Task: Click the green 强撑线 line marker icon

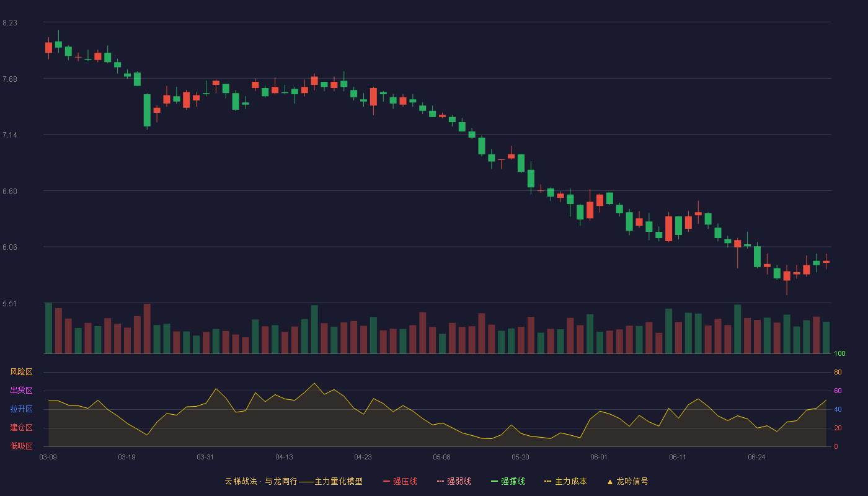Action: (494, 481)
